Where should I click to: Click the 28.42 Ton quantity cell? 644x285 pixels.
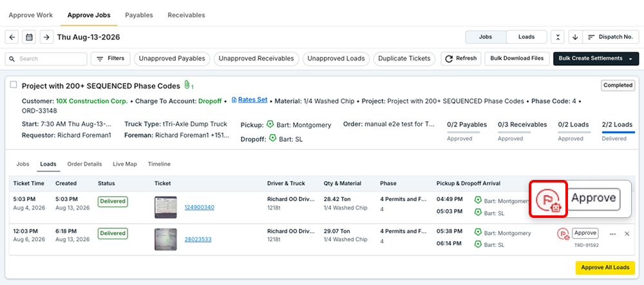[337, 199]
